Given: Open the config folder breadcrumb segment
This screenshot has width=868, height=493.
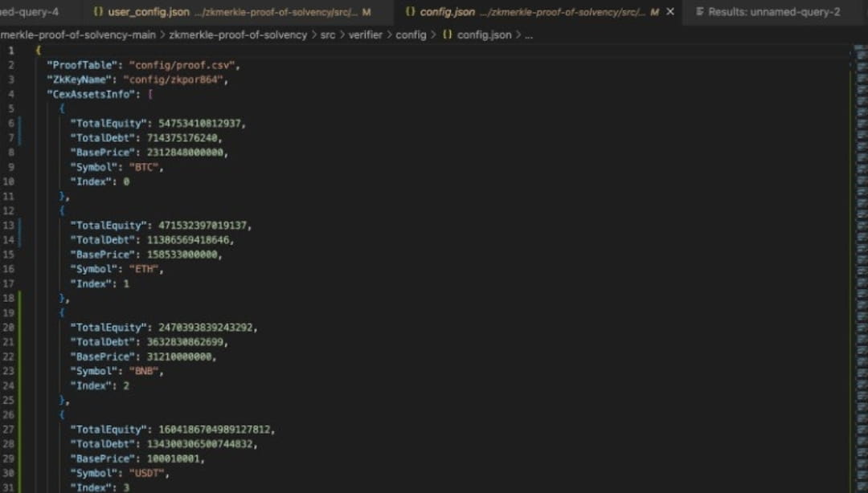Looking at the screenshot, I should click(411, 35).
